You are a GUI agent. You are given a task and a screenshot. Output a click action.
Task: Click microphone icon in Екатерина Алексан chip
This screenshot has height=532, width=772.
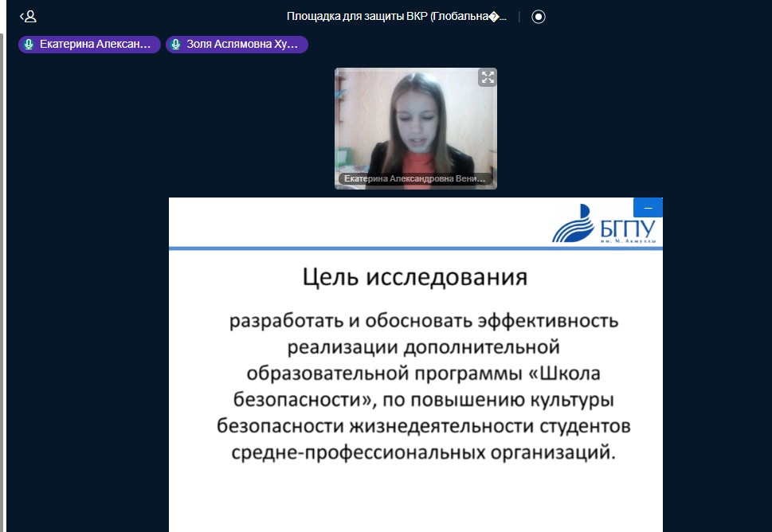tap(29, 45)
